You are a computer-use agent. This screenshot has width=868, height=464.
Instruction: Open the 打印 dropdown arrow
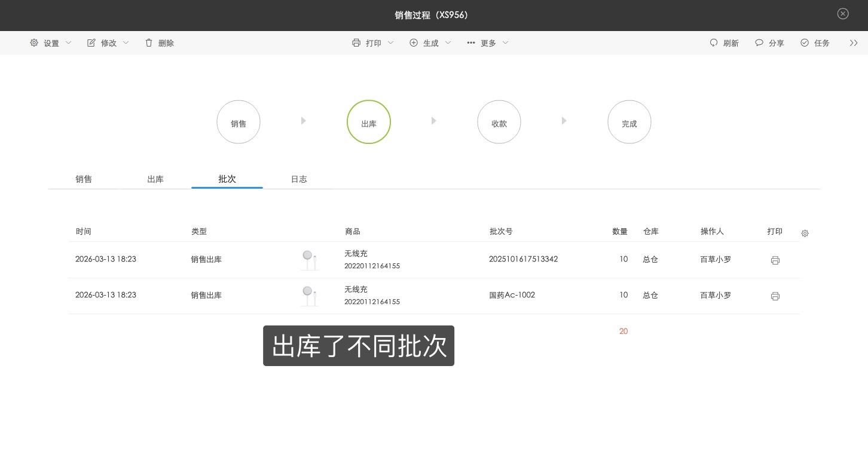tap(391, 42)
